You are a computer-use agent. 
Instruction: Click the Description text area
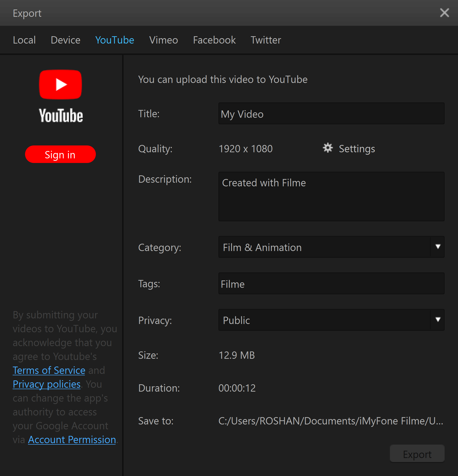[x=331, y=197]
